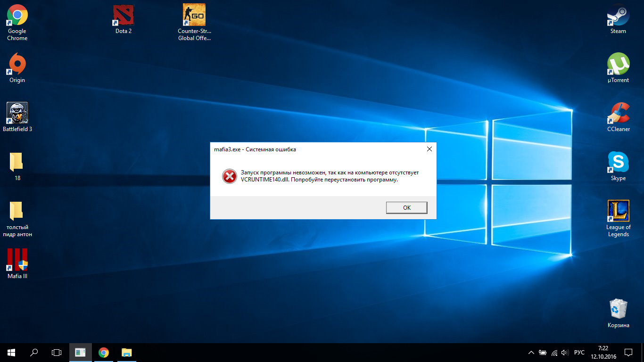Image resolution: width=644 pixels, height=362 pixels.
Task: Click the red error icon in the dialog
Action: 229,176
